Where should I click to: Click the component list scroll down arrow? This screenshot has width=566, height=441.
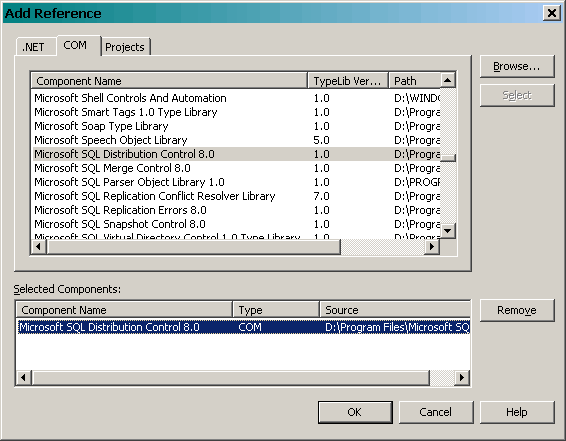[x=448, y=231]
